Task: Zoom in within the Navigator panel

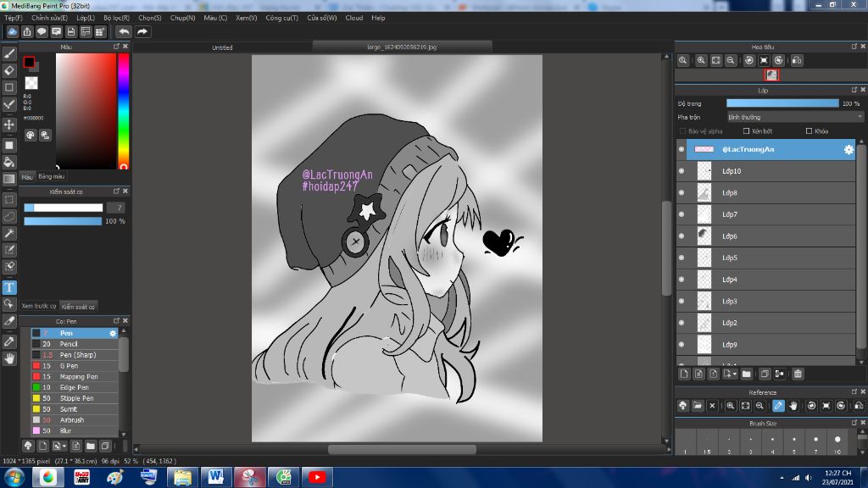Action: point(701,60)
